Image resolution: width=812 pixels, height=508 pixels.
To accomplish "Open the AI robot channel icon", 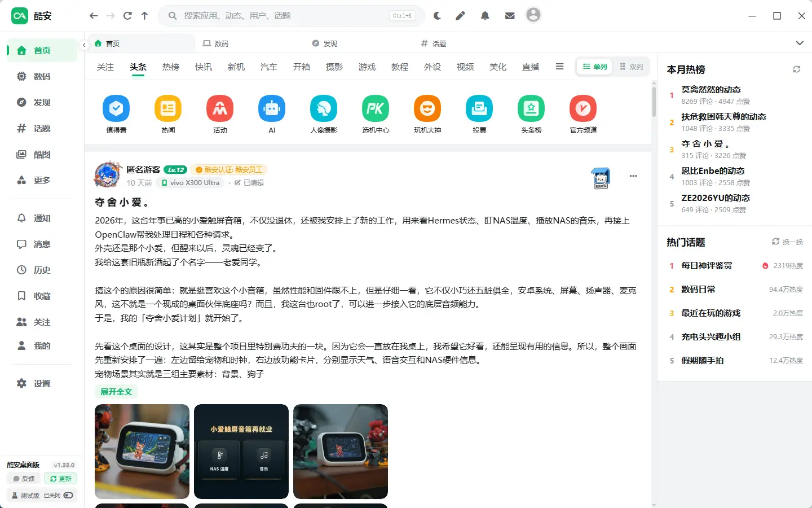I will pos(272,108).
